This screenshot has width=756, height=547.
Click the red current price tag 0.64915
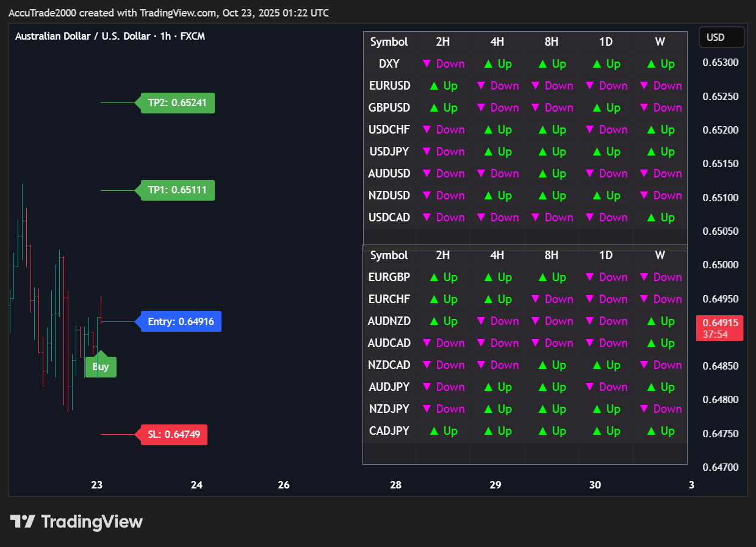(720, 327)
